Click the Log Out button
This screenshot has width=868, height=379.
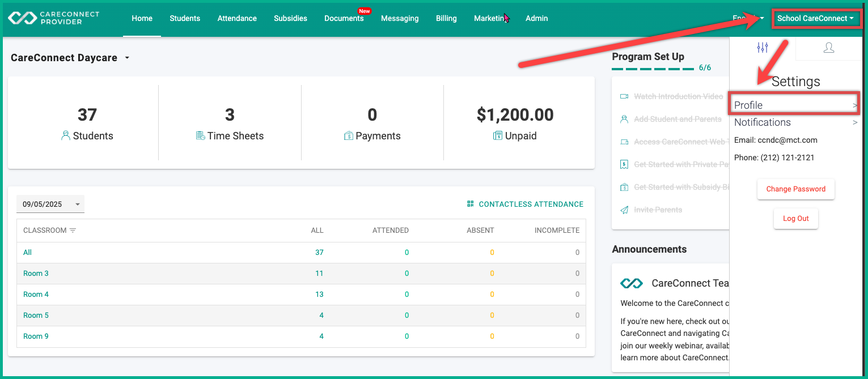[x=795, y=219]
